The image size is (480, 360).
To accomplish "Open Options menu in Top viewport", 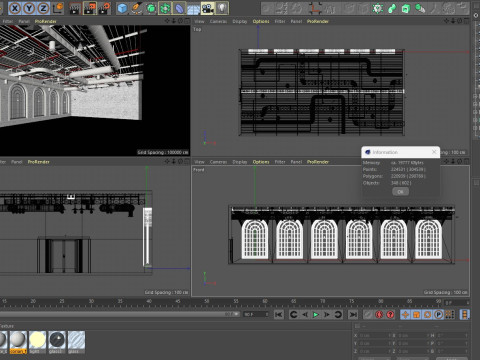I will pyautogui.click(x=261, y=21).
